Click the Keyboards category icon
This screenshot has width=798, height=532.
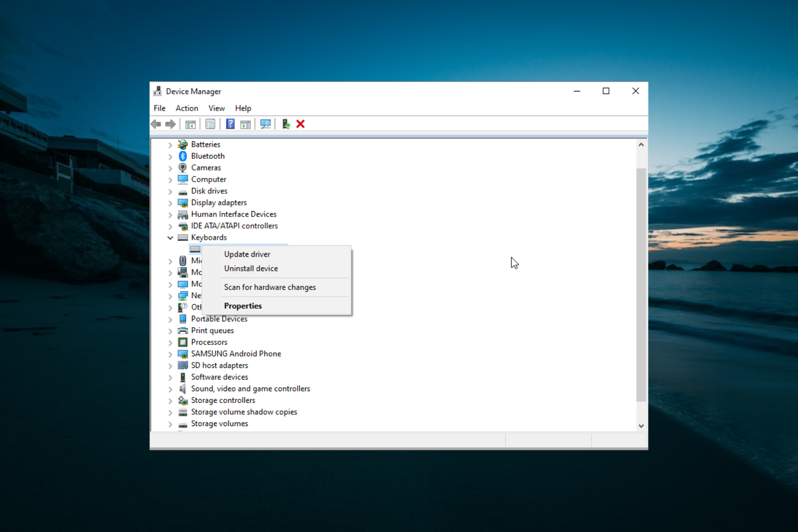182,237
